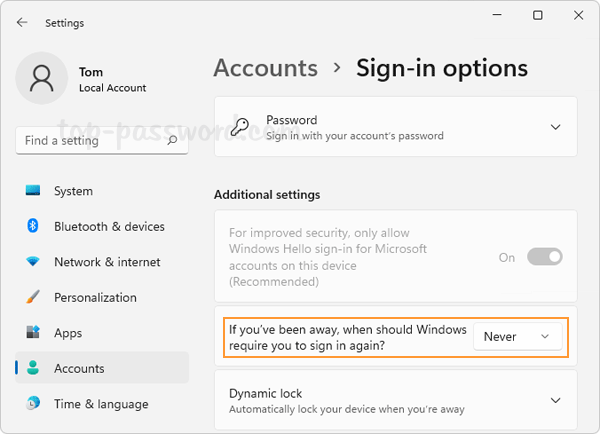
Task: Expand the Dynamic lock section
Action: [x=556, y=400]
